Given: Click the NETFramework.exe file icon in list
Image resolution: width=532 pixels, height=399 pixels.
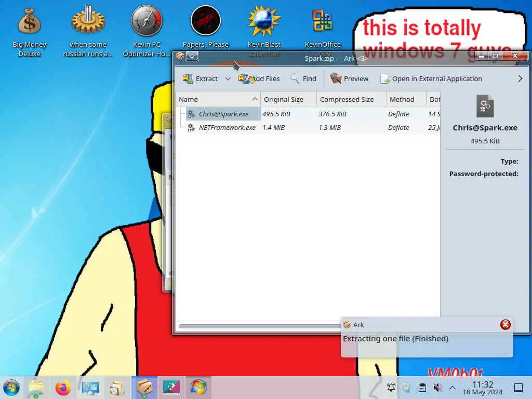Looking at the screenshot, I should click(191, 128).
